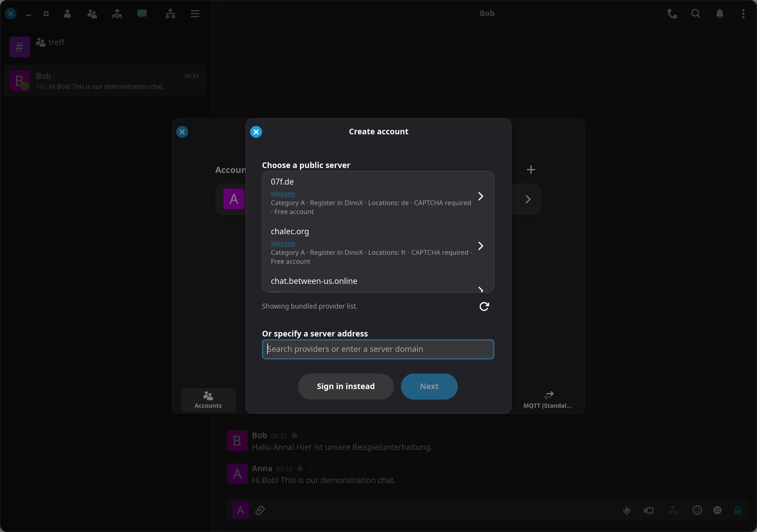This screenshot has height=532, width=757.
Task: Open the Bob conversation in list
Action: (x=105, y=81)
